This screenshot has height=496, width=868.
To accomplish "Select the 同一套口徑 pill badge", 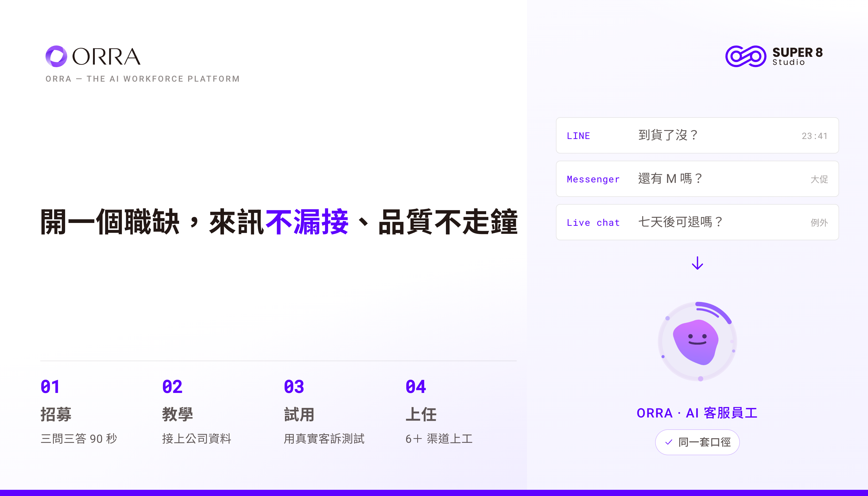I will point(697,442).
